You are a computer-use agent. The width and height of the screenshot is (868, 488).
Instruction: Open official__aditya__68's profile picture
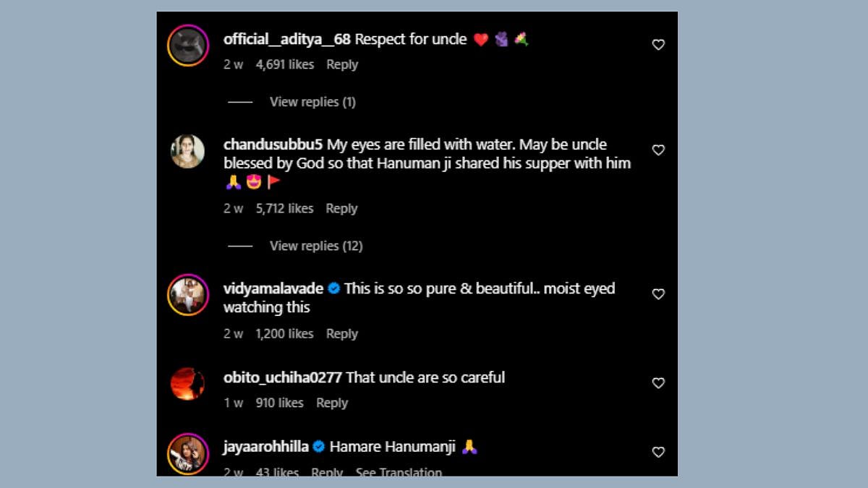pos(187,46)
